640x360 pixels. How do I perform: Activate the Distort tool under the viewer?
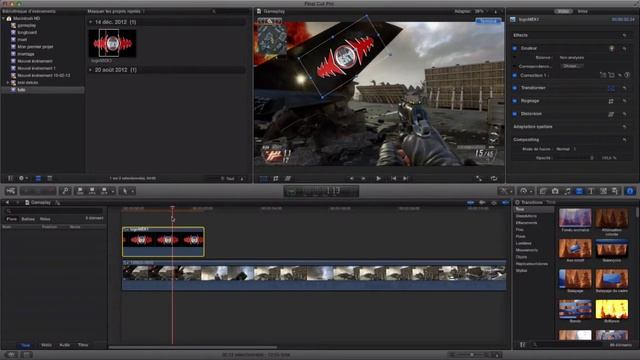click(288, 178)
